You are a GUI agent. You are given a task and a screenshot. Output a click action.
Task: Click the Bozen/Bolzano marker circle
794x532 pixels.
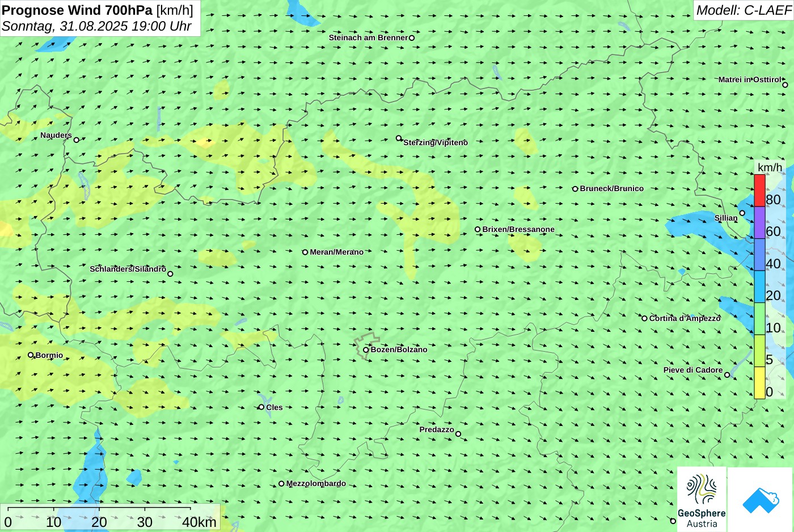(x=366, y=350)
